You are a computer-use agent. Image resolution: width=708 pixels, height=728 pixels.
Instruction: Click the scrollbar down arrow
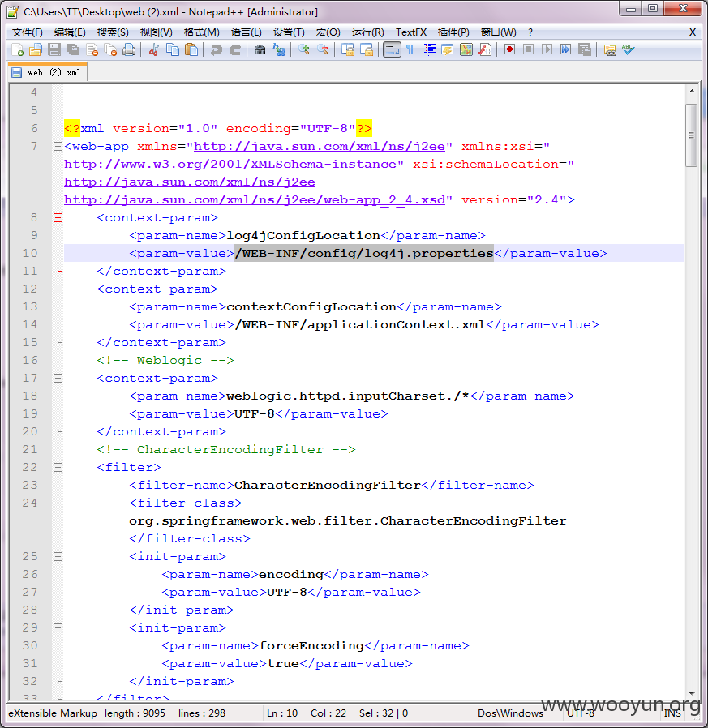coord(692,694)
